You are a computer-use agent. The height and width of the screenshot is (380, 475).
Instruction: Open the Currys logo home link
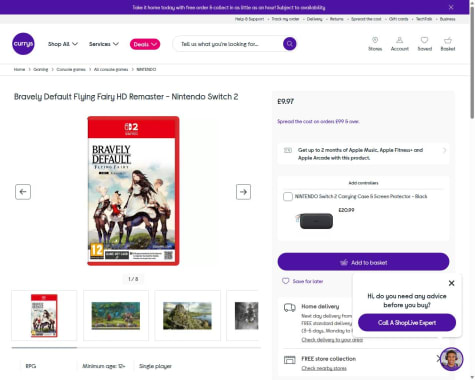[x=23, y=44]
